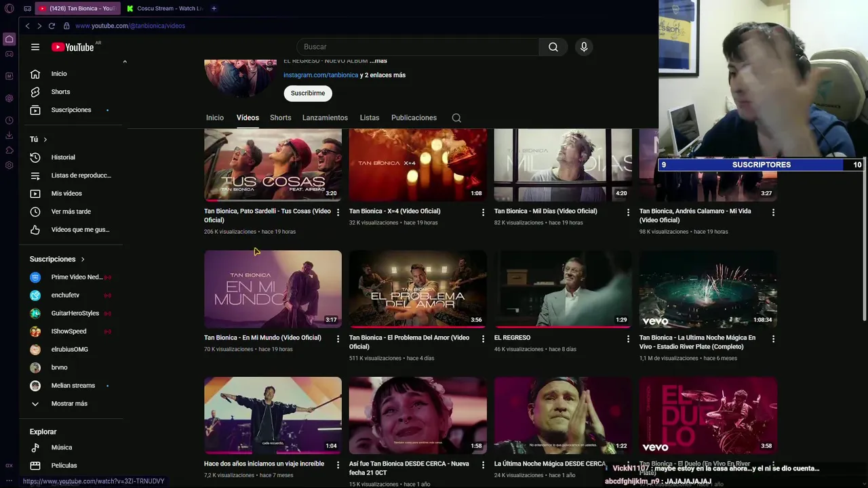The width and height of the screenshot is (868, 488).
Task: Open the Lanzamientos tab
Action: 325,118
